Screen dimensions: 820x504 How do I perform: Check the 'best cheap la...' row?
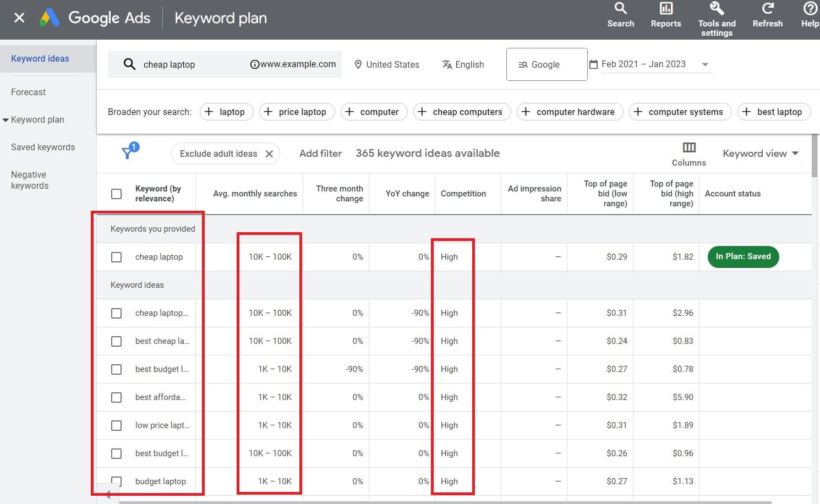(116, 341)
